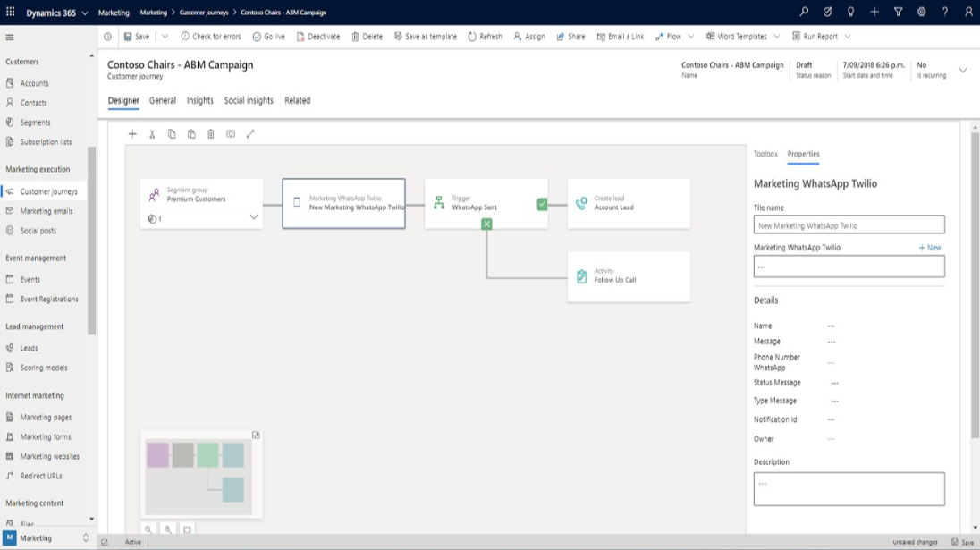The height and width of the screenshot is (550, 980).
Task: Click the Save as template button
Action: pyautogui.click(x=426, y=37)
